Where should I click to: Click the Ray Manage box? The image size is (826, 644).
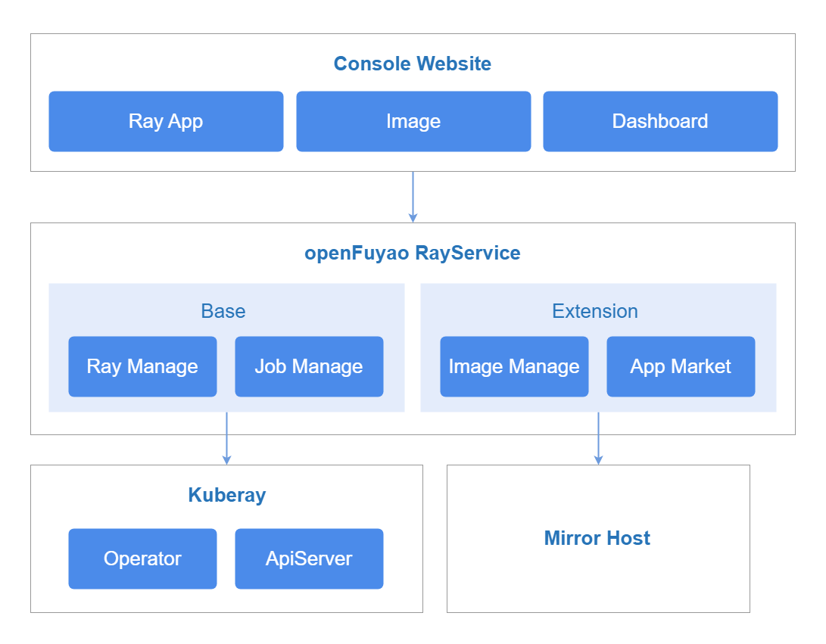142,366
